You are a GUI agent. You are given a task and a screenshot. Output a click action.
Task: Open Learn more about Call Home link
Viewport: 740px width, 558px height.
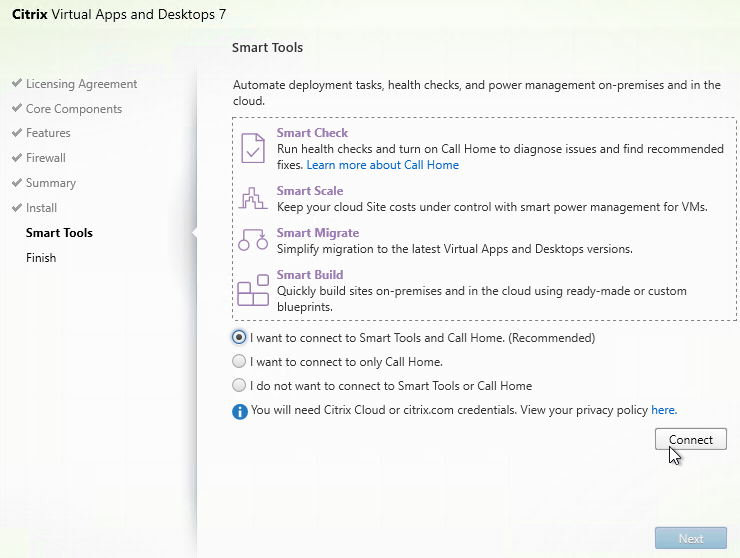tap(383, 165)
